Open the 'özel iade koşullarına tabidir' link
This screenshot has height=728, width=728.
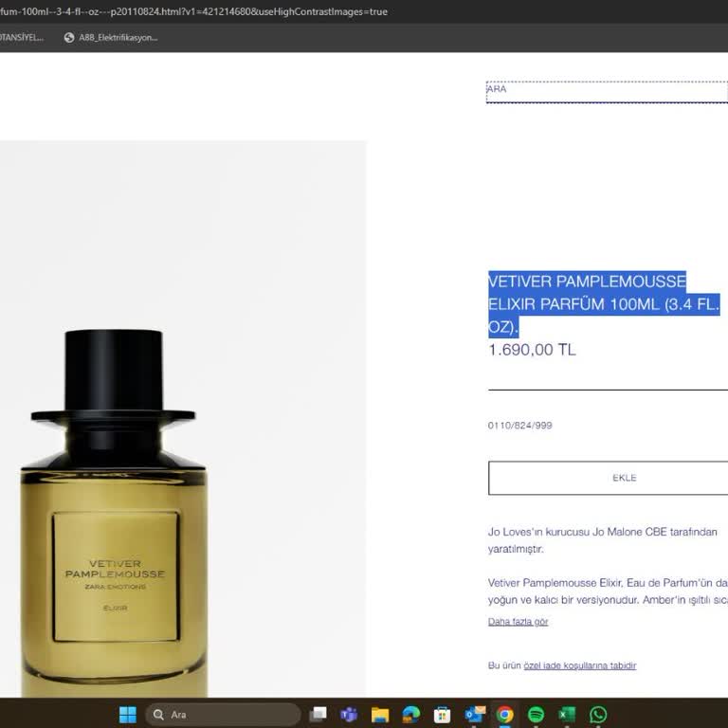point(580,665)
